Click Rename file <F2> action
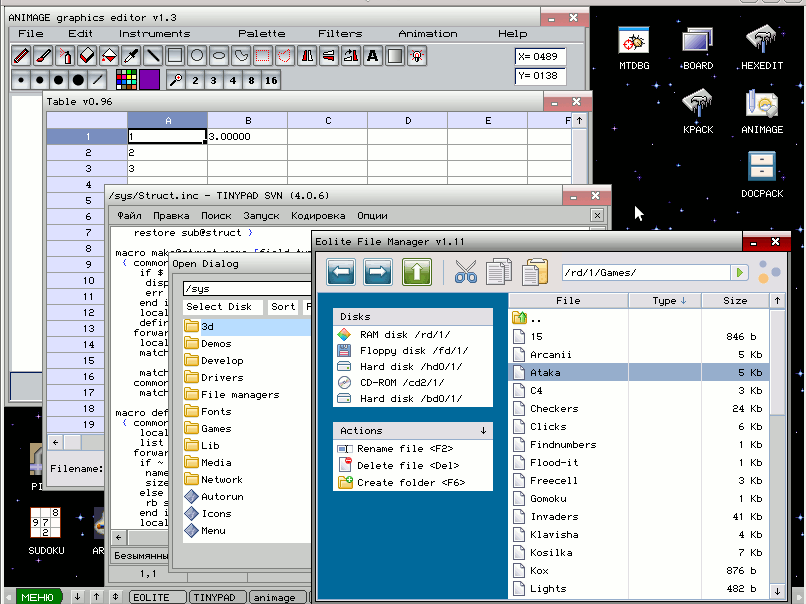Screen dimensions: 806x604 [x=395, y=449]
